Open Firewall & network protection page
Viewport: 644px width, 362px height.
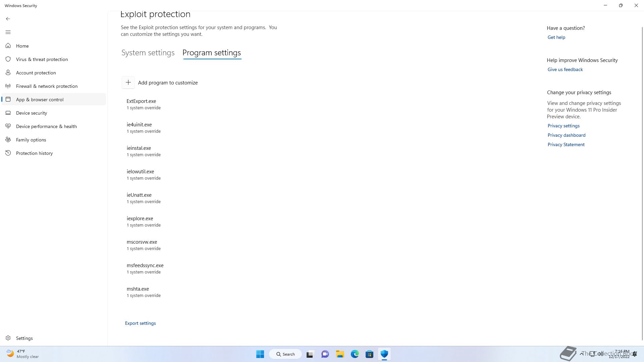click(x=54, y=86)
